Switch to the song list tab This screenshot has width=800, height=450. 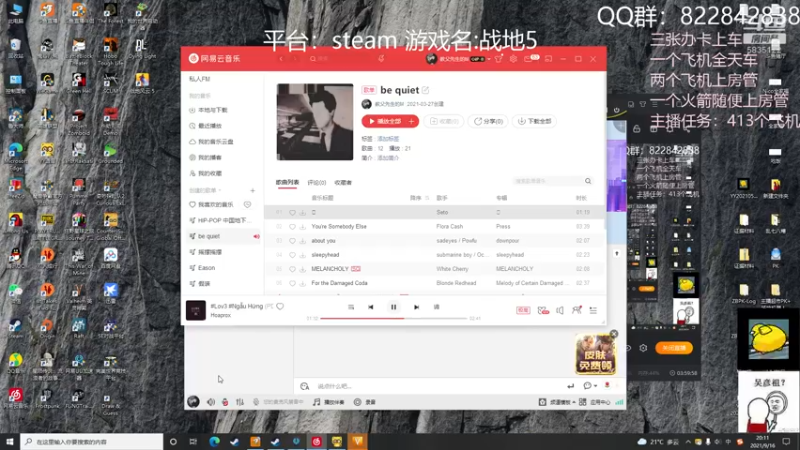tap(287, 182)
